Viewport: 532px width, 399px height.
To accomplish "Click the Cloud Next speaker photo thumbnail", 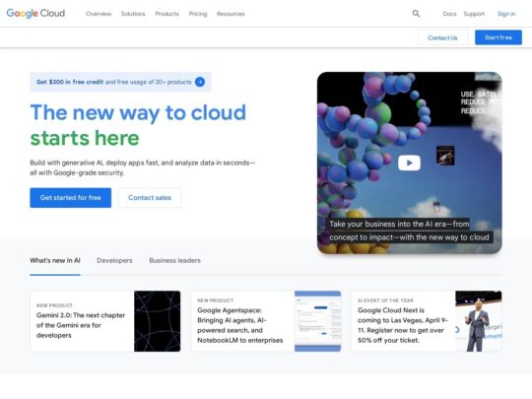I will [479, 321].
